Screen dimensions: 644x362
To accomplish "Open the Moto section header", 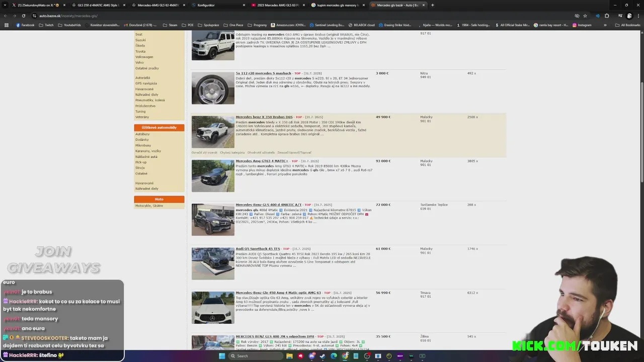I will [159, 199].
